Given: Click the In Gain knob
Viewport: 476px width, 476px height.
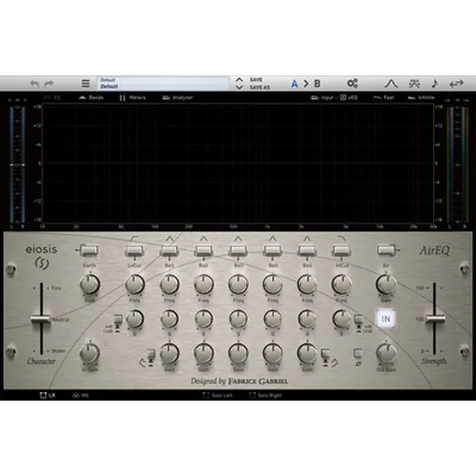Looking at the screenshot, I should point(90,354).
